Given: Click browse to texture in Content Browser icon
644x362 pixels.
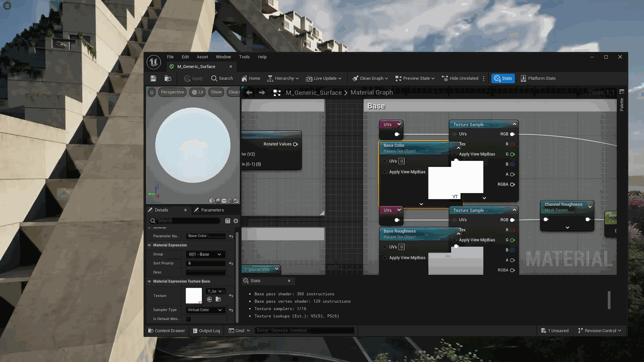Looking at the screenshot, I should (x=219, y=299).
